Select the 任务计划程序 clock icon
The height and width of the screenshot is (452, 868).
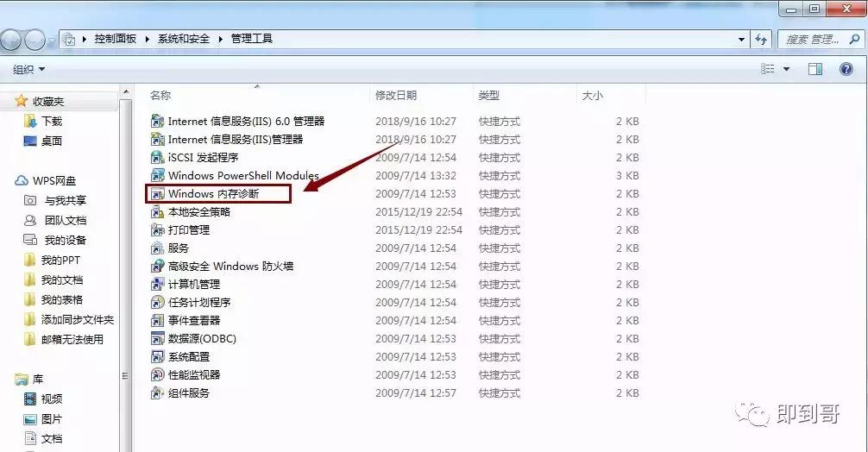(158, 303)
